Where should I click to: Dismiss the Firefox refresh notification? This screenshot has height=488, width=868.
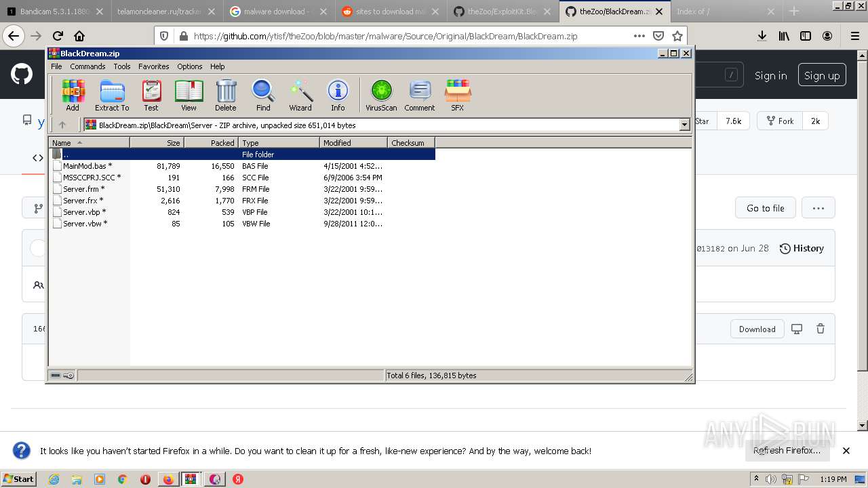click(x=846, y=451)
